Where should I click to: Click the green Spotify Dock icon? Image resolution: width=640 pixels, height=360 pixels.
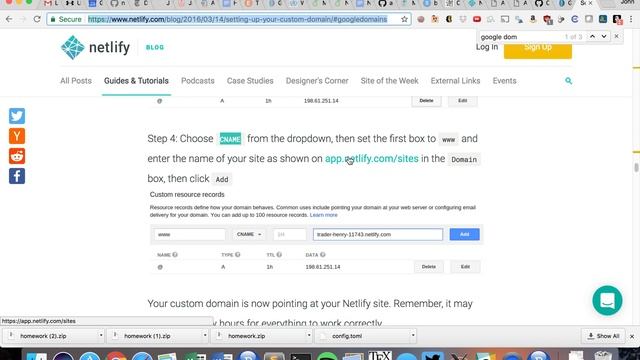pyautogui.click(x=328, y=356)
